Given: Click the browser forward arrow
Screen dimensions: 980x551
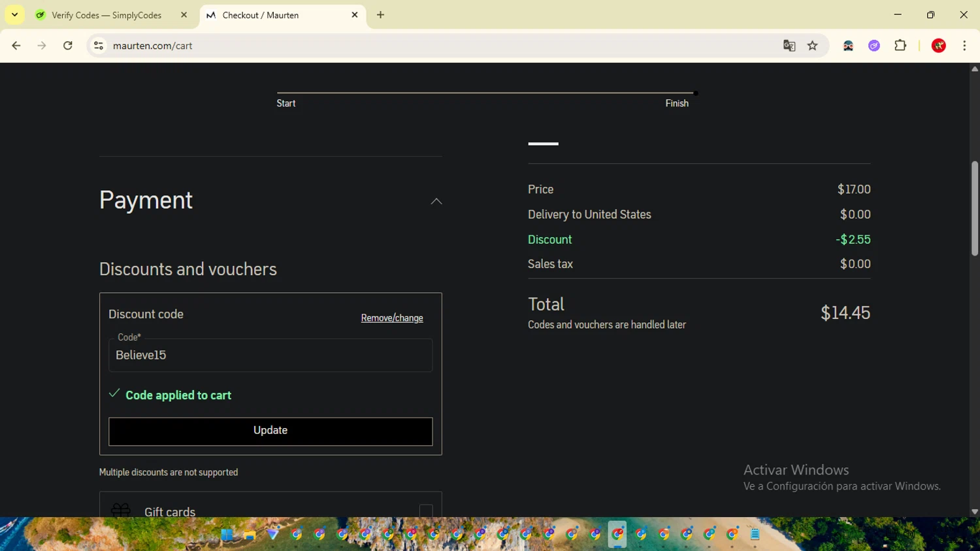Looking at the screenshot, I should coord(42,46).
